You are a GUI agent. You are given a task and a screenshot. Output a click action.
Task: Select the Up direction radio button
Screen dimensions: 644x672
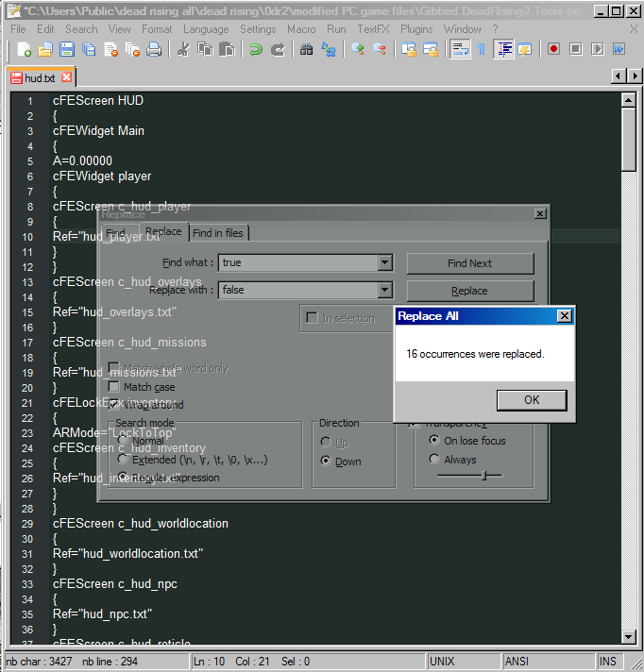point(326,442)
